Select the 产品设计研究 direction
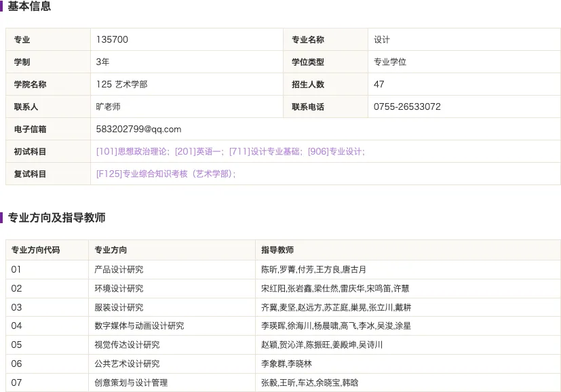561x392 pixels. [119, 269]
